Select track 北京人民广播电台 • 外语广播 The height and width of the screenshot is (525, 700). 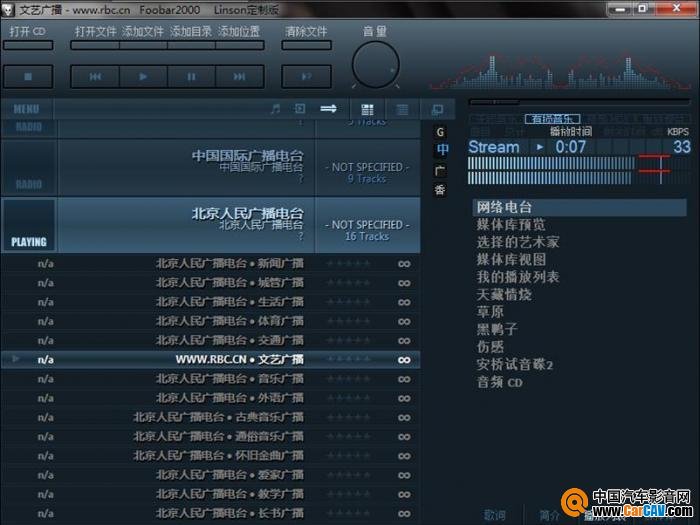point(210,398)
